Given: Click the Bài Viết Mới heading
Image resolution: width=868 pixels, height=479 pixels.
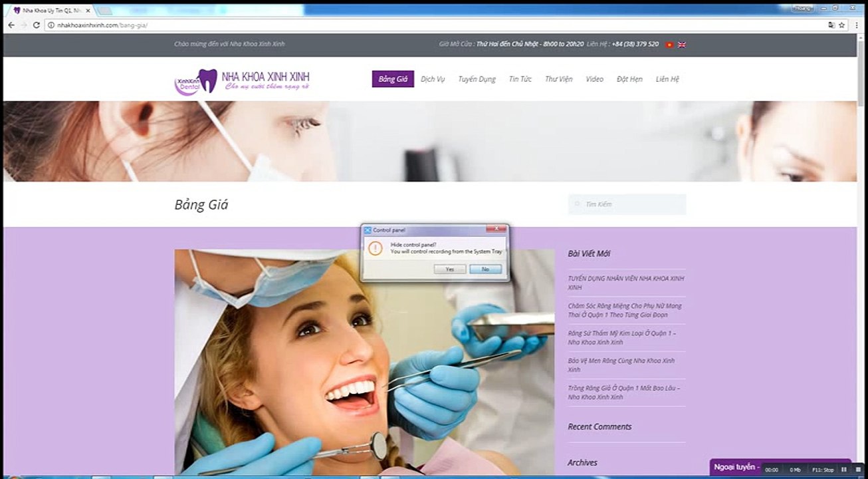Looking at the screenshot, I should (589, 253).
